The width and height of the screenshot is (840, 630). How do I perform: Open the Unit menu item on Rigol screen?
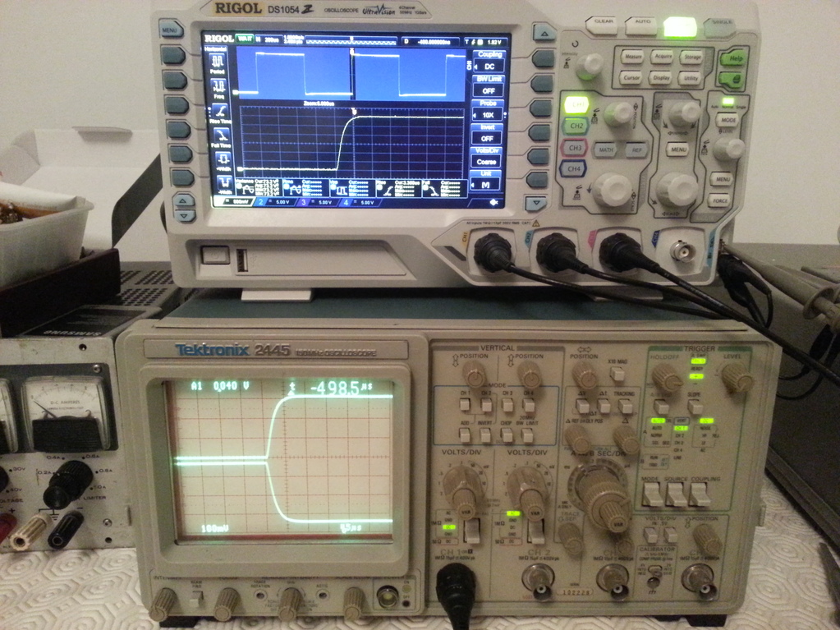tap(484, 181)
